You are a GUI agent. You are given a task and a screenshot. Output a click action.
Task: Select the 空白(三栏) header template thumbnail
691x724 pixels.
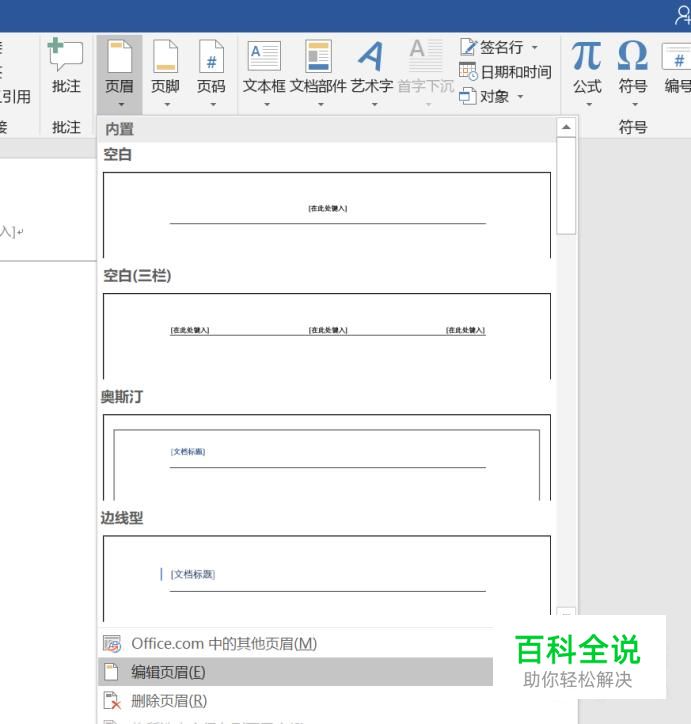coord(327,336)
